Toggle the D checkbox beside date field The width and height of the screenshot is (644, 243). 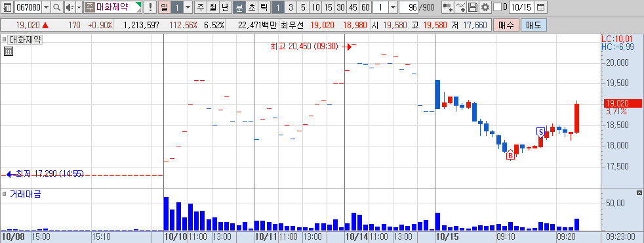[497, 7]
